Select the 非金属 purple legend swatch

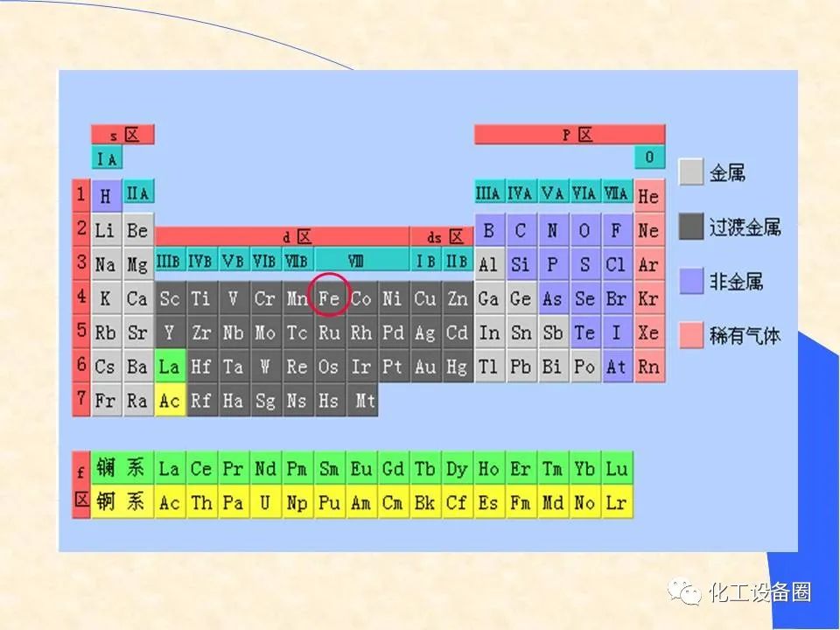(691, 281)
